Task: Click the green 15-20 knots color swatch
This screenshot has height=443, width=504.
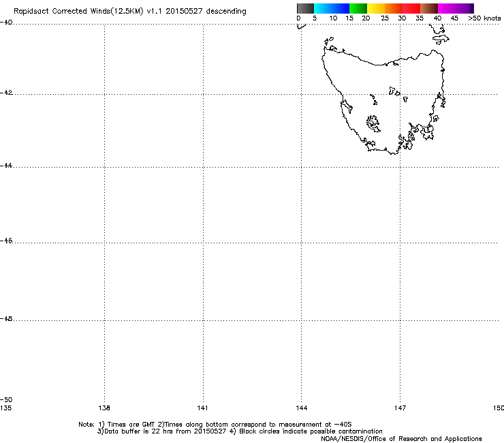Action: click(358, 8)
